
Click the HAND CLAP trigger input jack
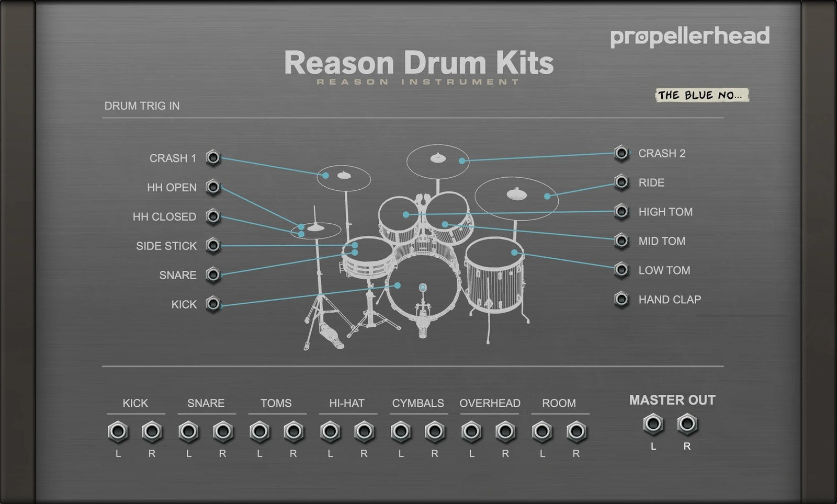621,299
